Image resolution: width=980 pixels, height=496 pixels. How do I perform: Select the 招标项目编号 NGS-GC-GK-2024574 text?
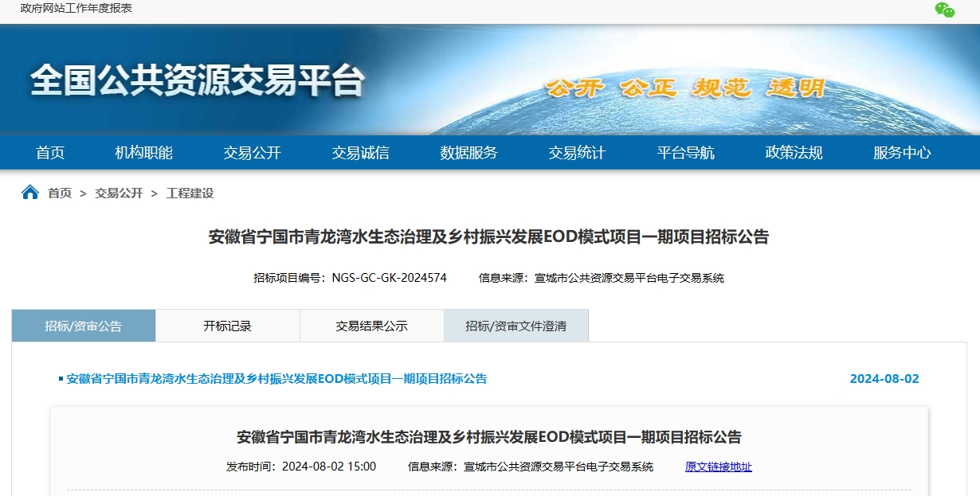point(350,278)
